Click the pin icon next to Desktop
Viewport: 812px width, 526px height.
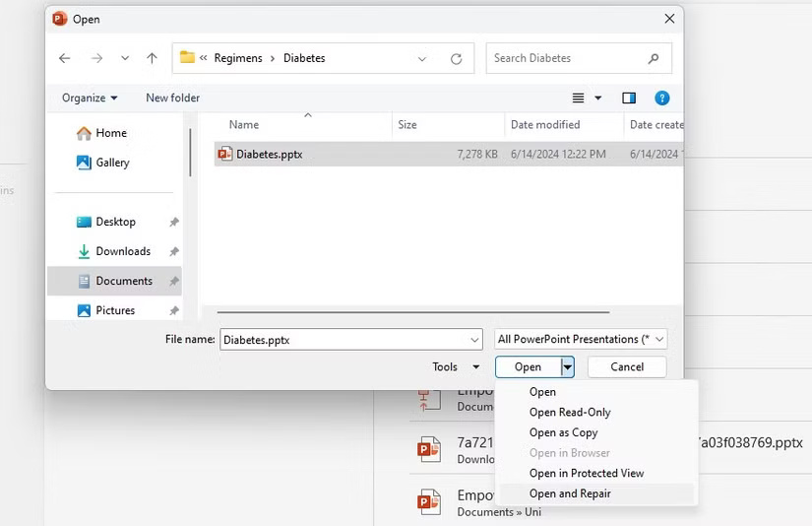(x=174, y=222)
